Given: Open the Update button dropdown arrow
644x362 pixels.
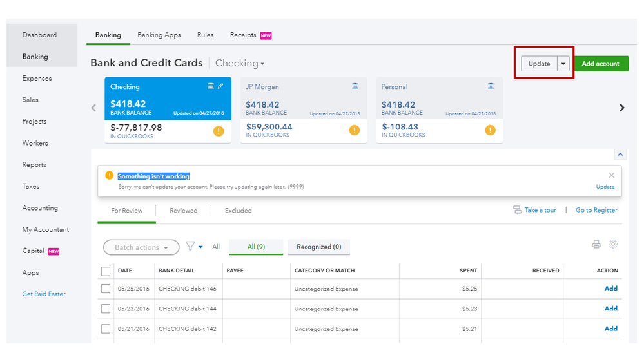Looking at the screenshot, I should (x=563, y=64).
